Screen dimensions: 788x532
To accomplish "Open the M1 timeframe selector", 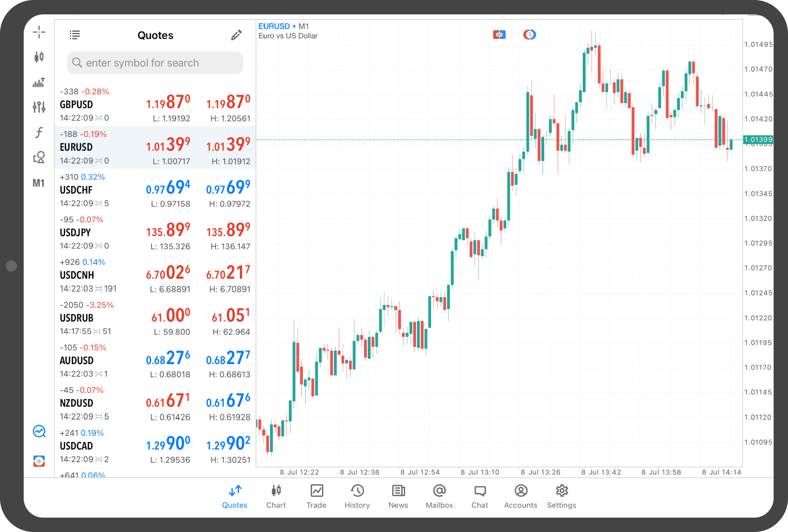I will click(39, 183).
